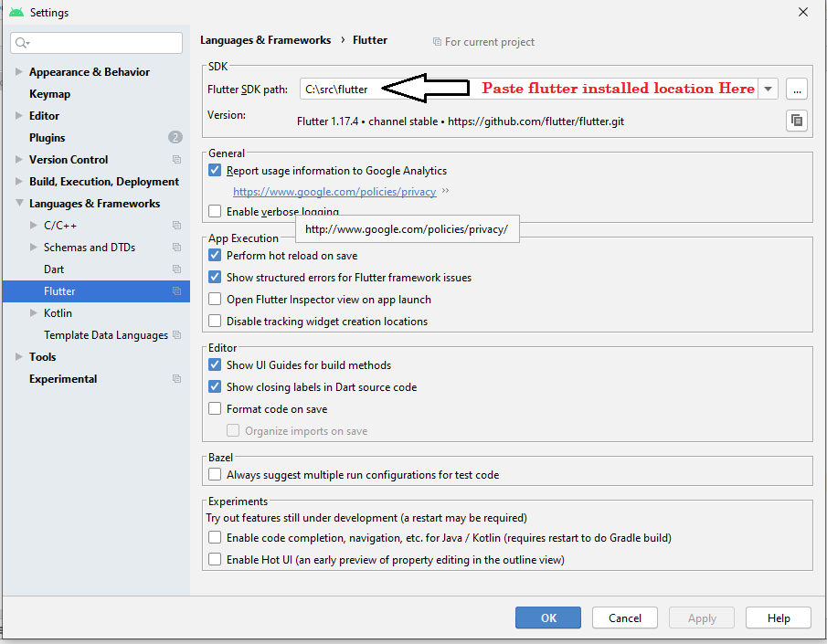Toggle Perform hot reload on save

click(215, 255)
